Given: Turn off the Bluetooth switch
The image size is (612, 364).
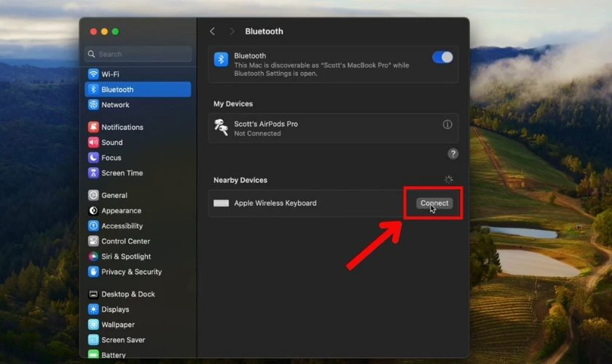Looking at the screenshot, I should (x=442, y=58).
